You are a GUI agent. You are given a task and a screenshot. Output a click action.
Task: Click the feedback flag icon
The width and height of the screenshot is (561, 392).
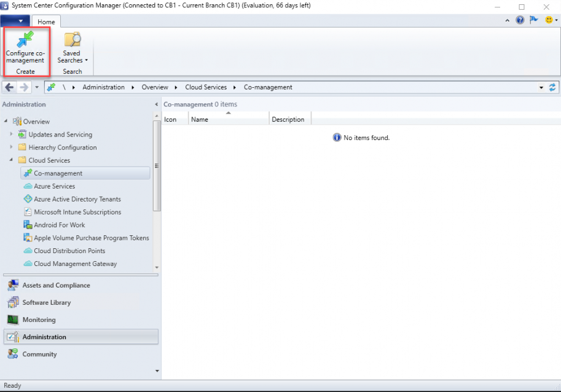[533, 19]
